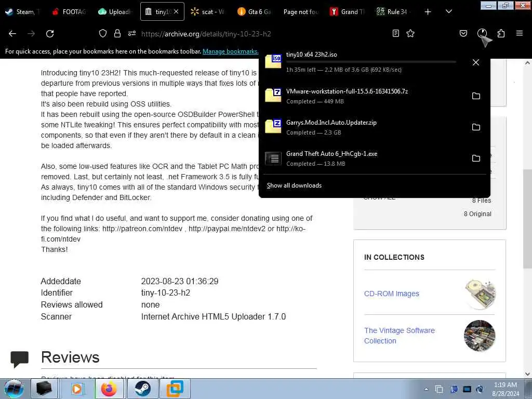Viewport: 532px width, 399px height.
Task: Open the CD-ROM Images collection link
Action: pos(392,294)
